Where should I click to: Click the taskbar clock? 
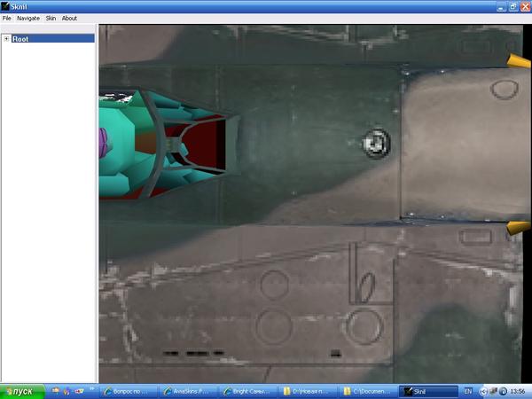[x=517, y=392]
